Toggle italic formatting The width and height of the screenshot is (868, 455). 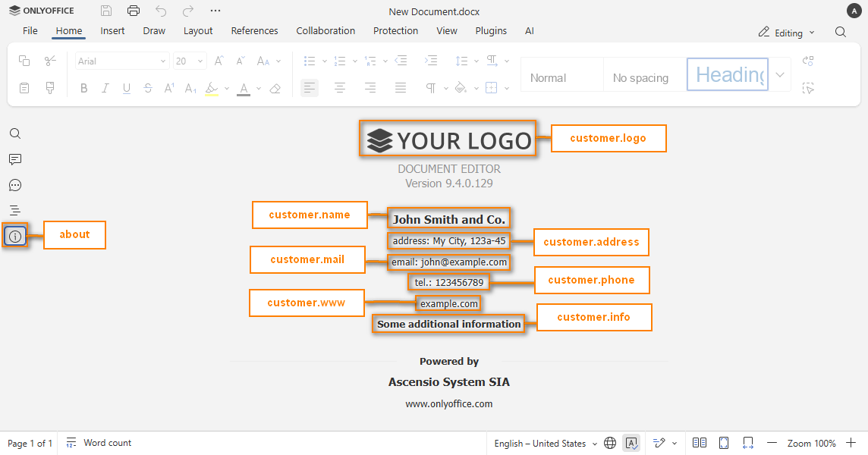click(105, 88)
